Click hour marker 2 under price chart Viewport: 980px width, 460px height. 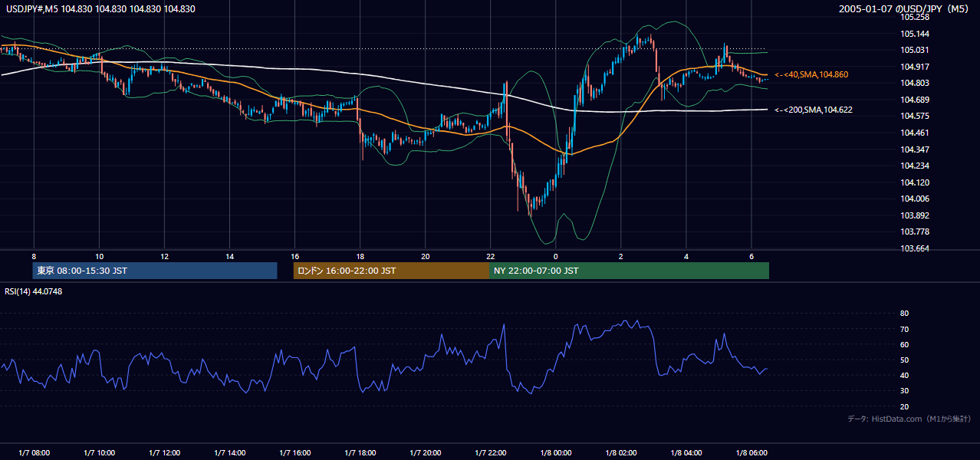click(x=621, y=257)
